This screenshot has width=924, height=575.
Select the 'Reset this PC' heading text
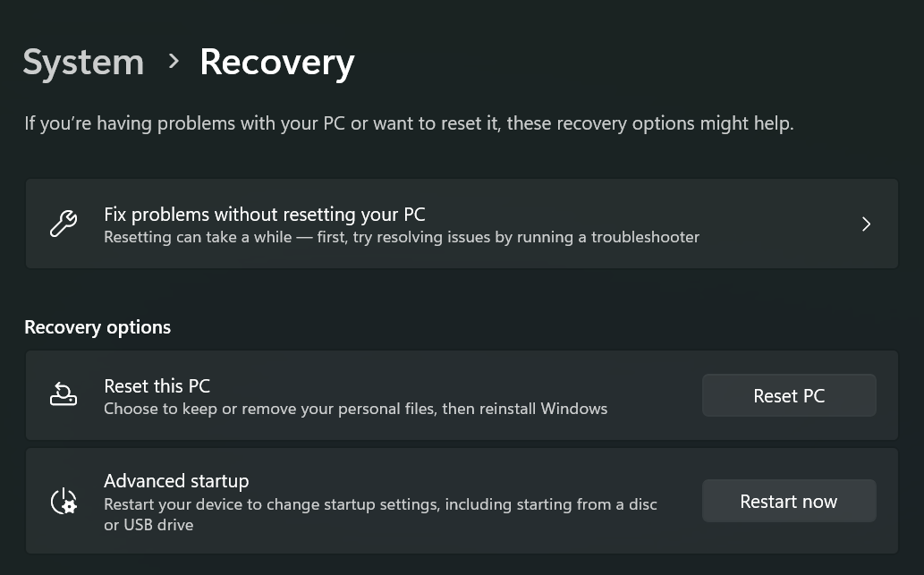pos(157,386)
